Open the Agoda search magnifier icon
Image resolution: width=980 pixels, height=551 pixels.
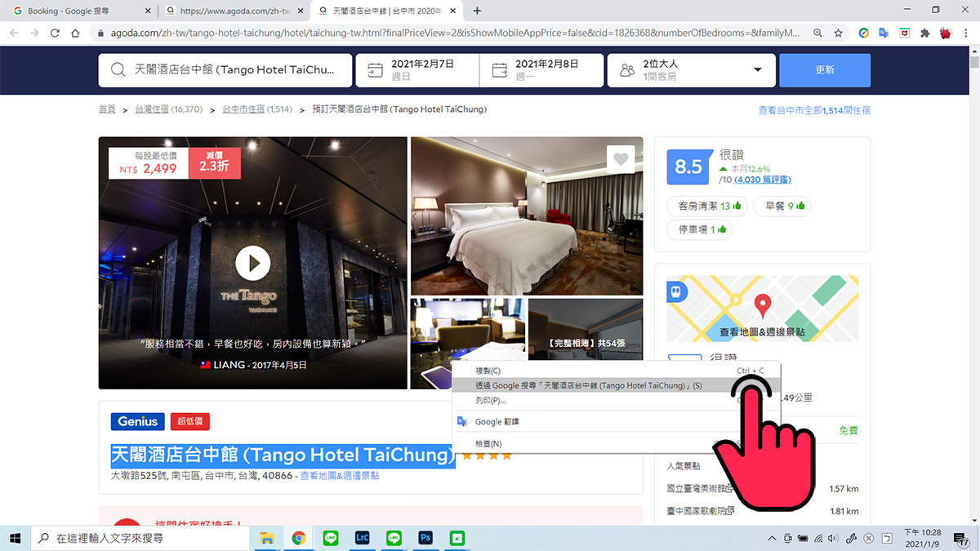(119, 70)
